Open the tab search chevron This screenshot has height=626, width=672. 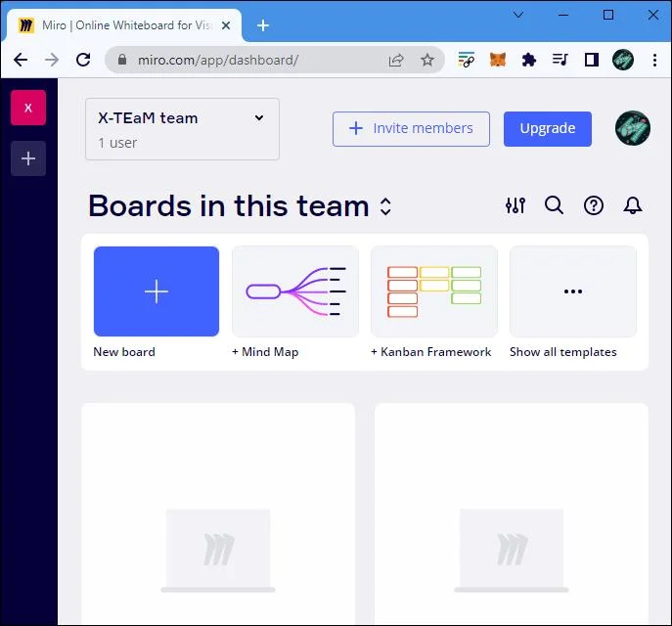[x=518, y=15]
